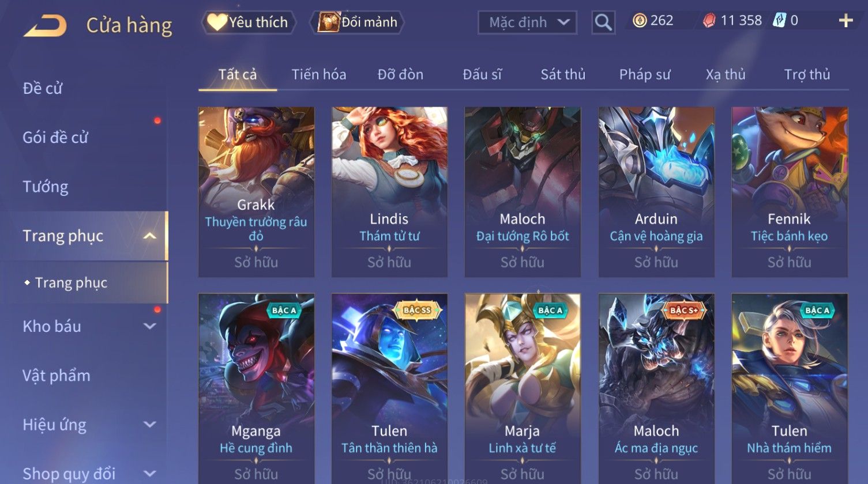
Task: Switch to the Pháp sư tab
Action: coord(645,74)
